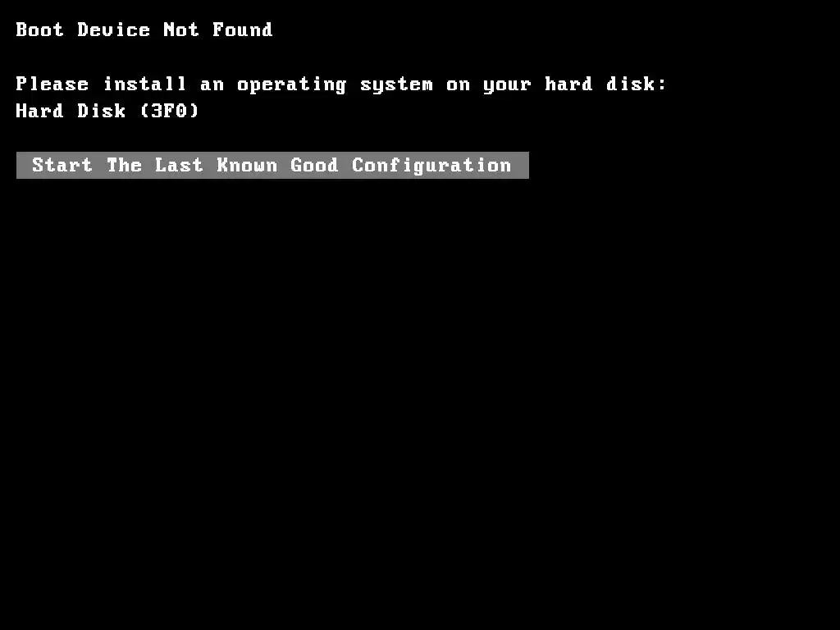
Task: Click the words hard disk: ending message
Action: (x=606, y=84)
